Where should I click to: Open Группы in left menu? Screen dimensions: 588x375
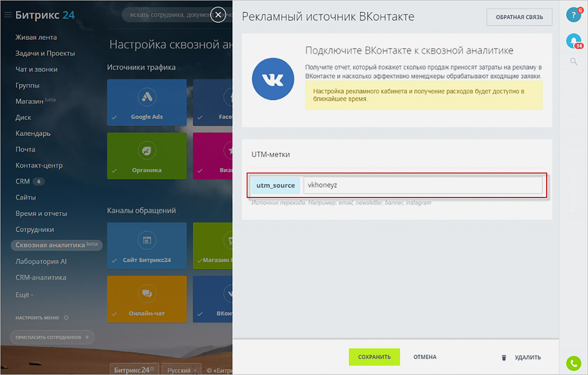28,85
